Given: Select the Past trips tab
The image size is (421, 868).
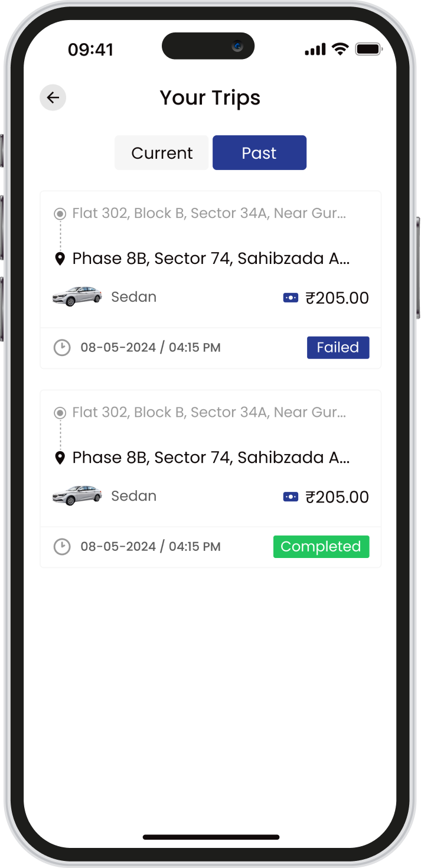Looking at the screenshot, I should coord(259,153).
